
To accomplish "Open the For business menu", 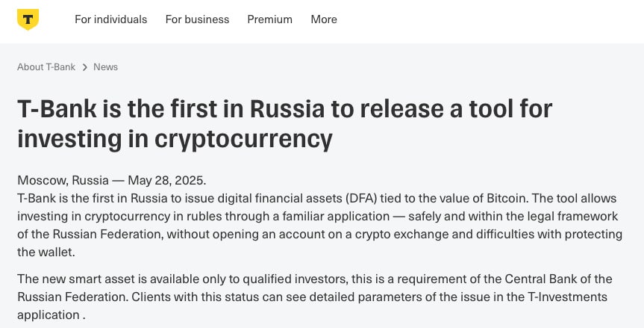I will tap(197, 19).
